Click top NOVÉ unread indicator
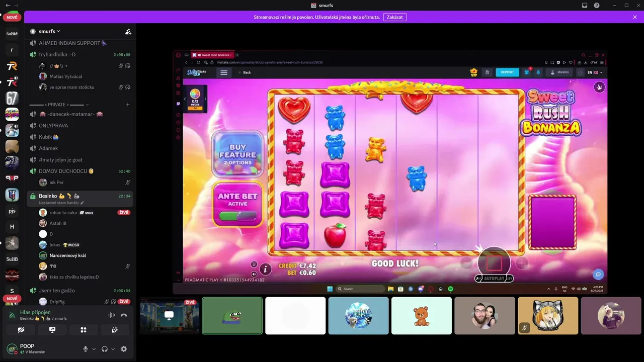The height and width of the screenshot is (362, 644). tap(12, 17)
